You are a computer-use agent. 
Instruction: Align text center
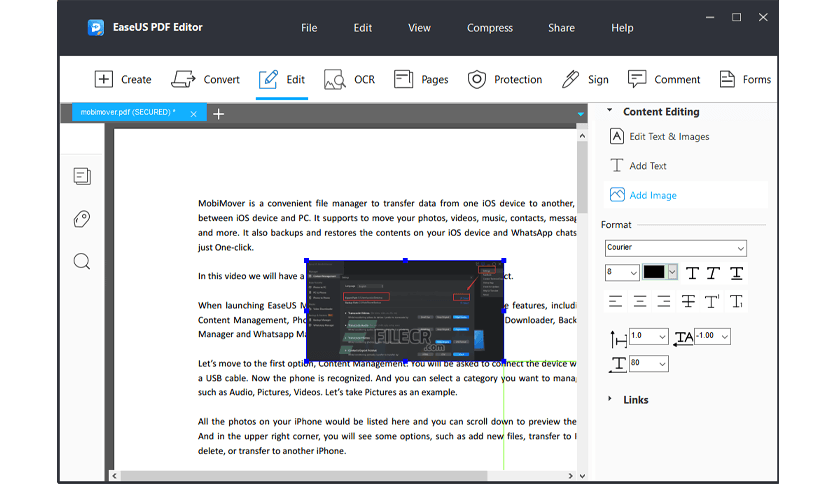(x=640, y=302)
